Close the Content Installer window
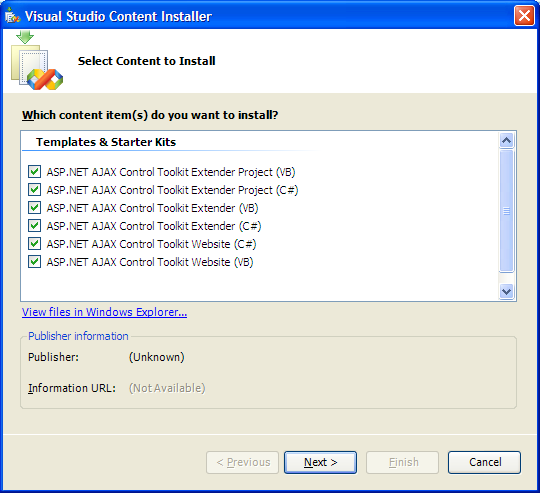Image resolution: width=540 pixels, height=493 pixels. click(x=524, y=15)
